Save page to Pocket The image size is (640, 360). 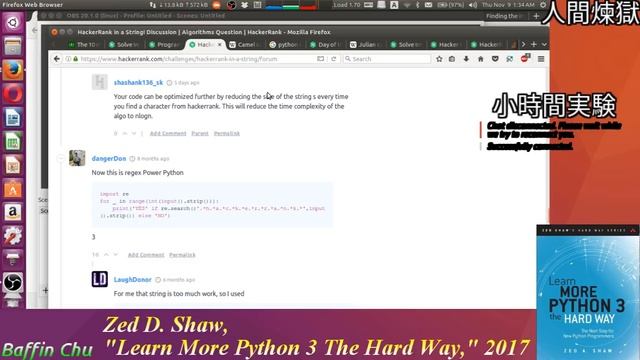pos(495,59)
